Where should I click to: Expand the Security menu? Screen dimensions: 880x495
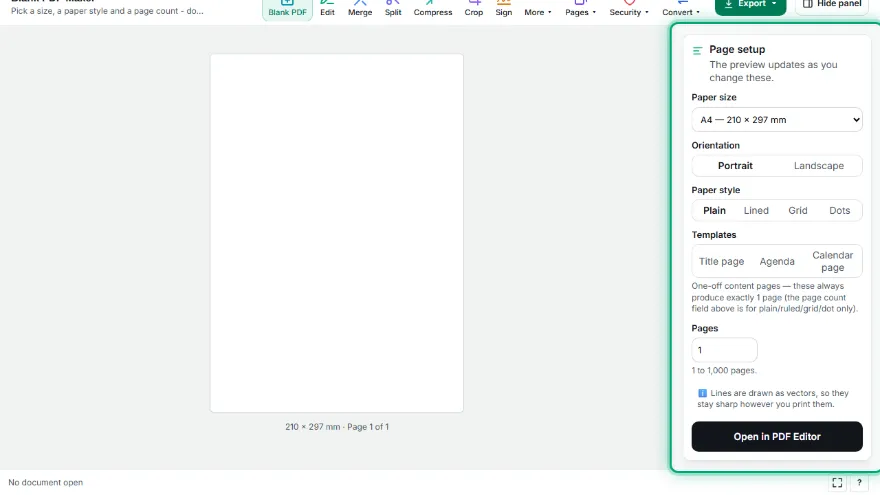(629, 8)
